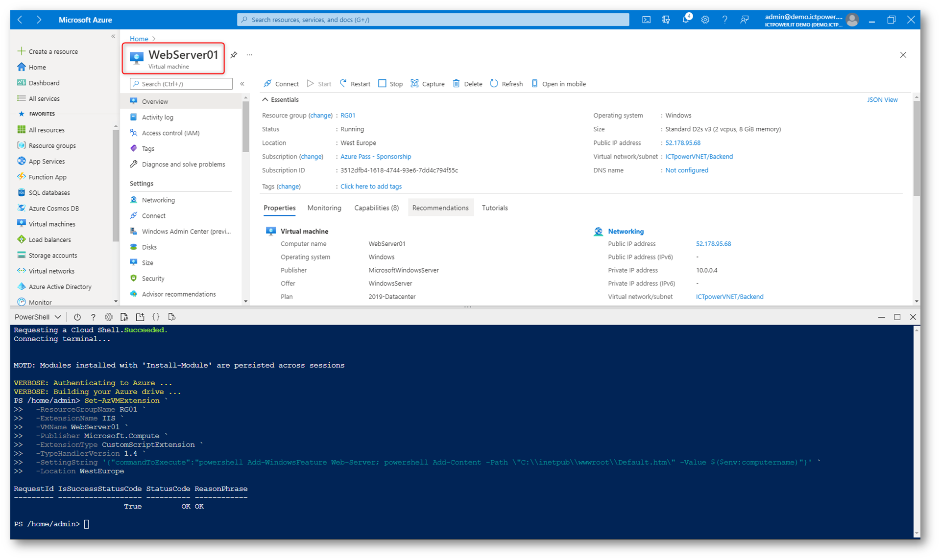Click Capture in the VM toolbar
Image resolution: width=941 pixels, height=560 pixels.
point(428,84)
